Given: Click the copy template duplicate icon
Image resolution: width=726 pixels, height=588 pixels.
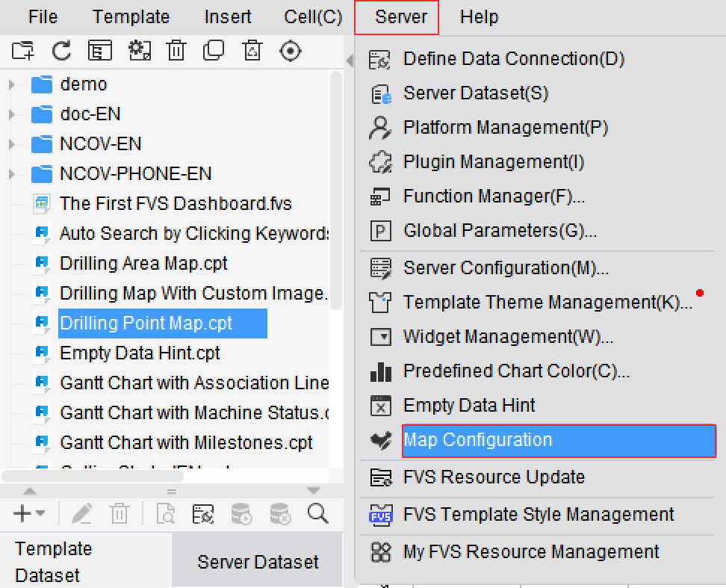Looking at the screenshot, I should tap(214, 51).
